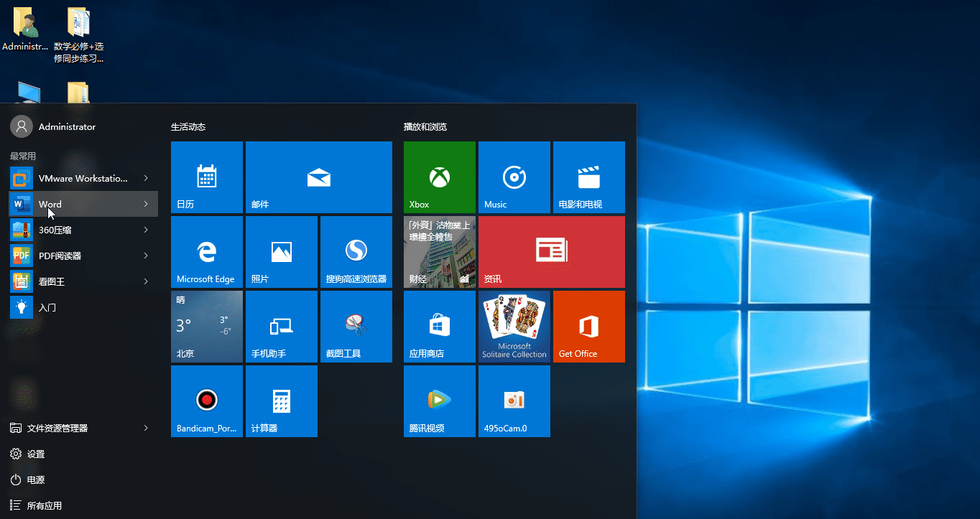The width and height of the screenshot is (980, 519).
Task: Open the Music tile
Action: (514, 177)
